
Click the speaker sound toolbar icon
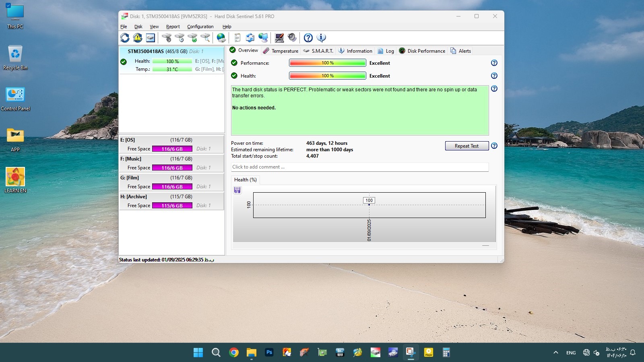click(292, 38)
